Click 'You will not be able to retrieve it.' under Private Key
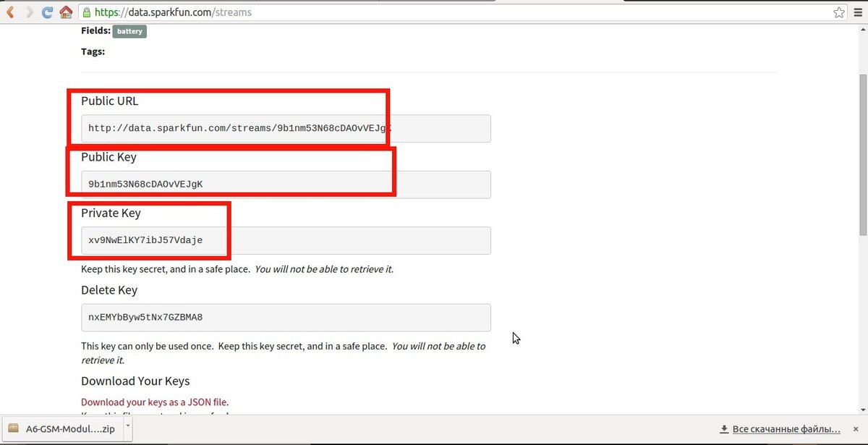The height and width of the screenshot is (445, 868). click(x=324, y=269)
